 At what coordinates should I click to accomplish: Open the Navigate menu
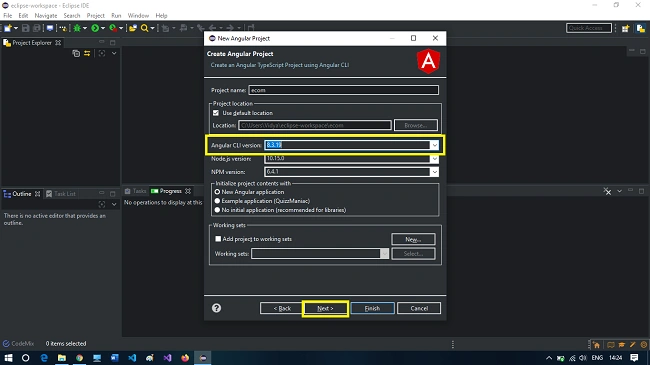(46, 16)
